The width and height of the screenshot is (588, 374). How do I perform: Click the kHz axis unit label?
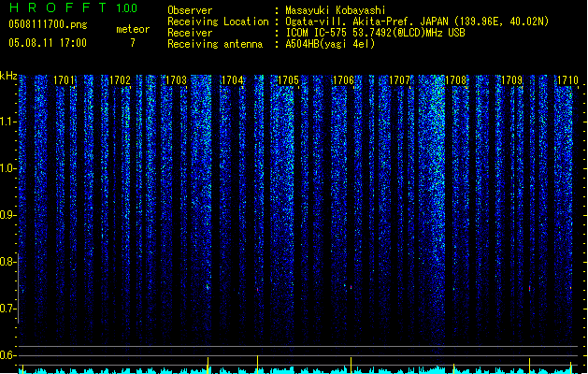[x=8, y=76]
